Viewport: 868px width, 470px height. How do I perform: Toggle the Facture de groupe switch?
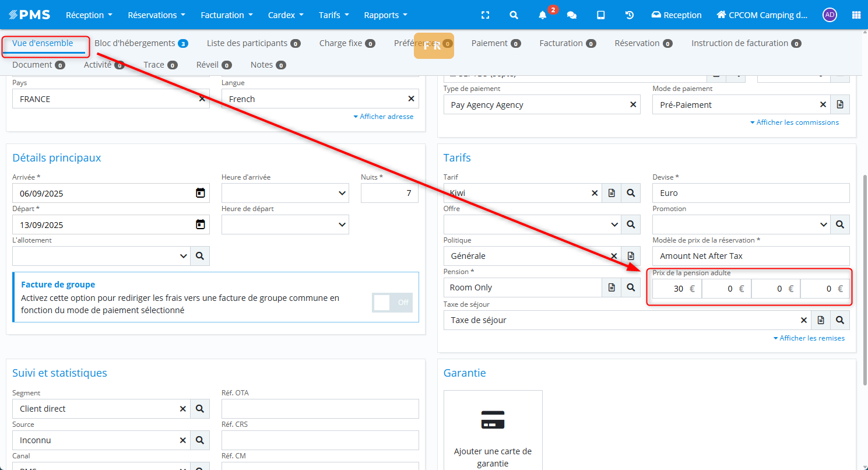point(392,303)
